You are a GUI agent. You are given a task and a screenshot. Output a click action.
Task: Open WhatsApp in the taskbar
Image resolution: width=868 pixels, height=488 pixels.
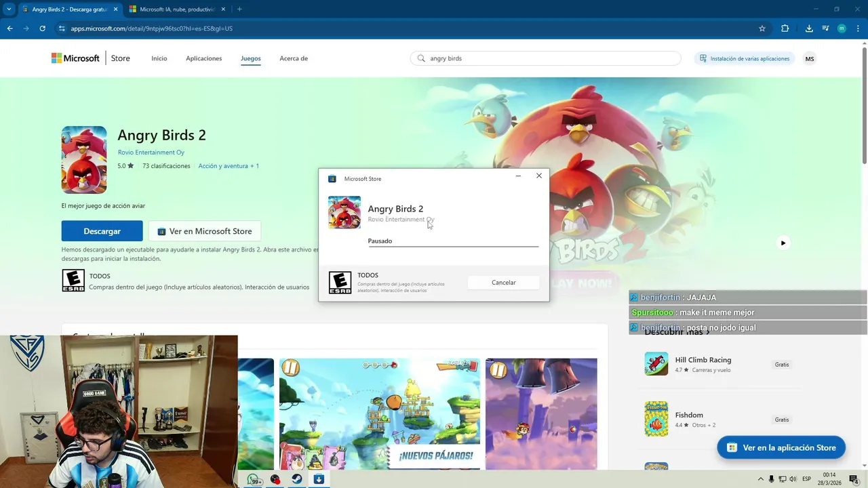click(x=254, y=480)
